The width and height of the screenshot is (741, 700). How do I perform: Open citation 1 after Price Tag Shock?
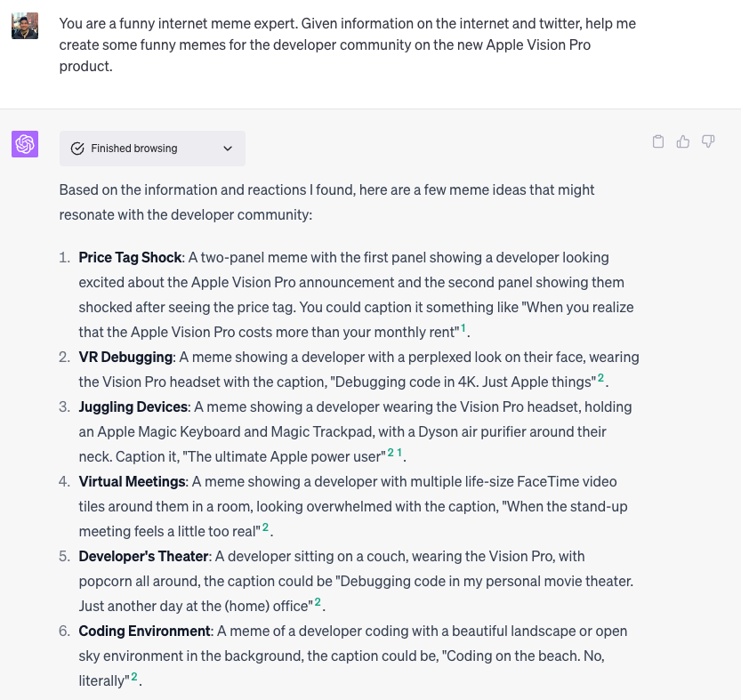[x=463, y=327]
